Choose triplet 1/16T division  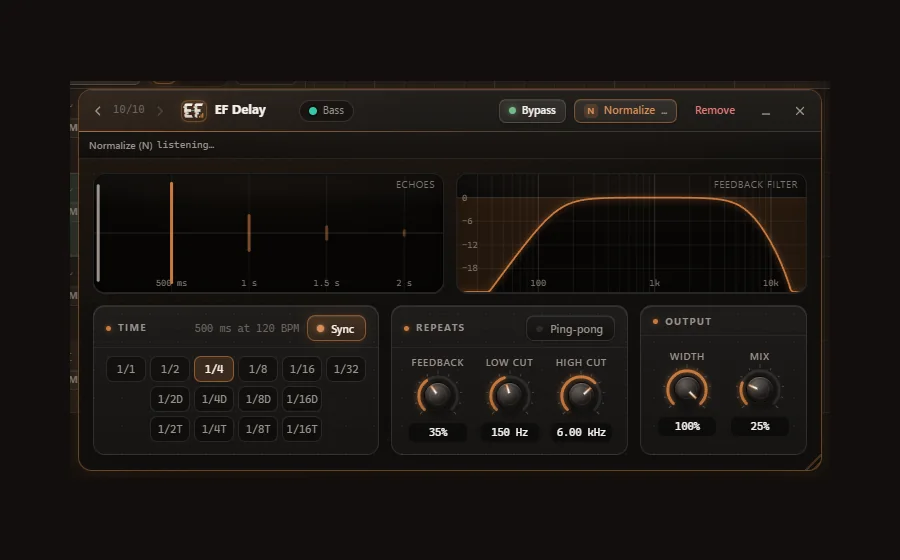tap(302, 429)
